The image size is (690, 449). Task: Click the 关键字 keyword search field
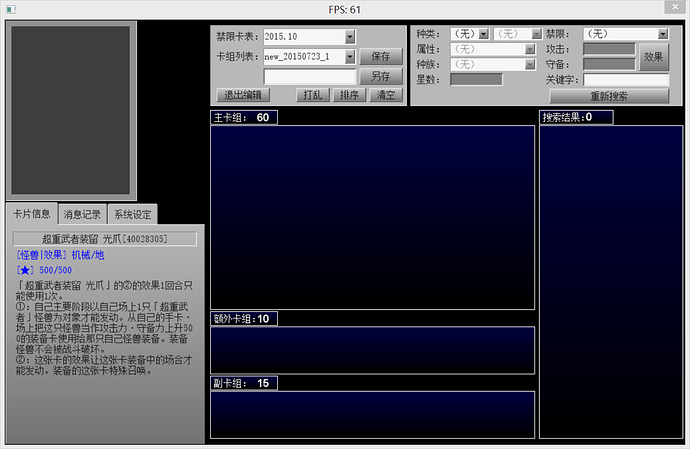coord(626,80)
